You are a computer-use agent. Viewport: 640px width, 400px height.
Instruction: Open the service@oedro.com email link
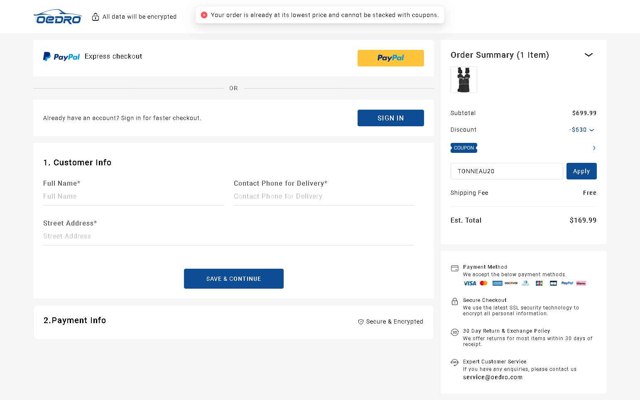click(493, 377)
